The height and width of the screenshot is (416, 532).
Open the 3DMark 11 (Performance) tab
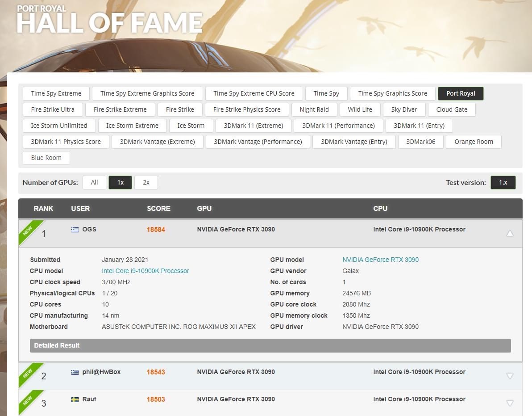coord(338,126)
